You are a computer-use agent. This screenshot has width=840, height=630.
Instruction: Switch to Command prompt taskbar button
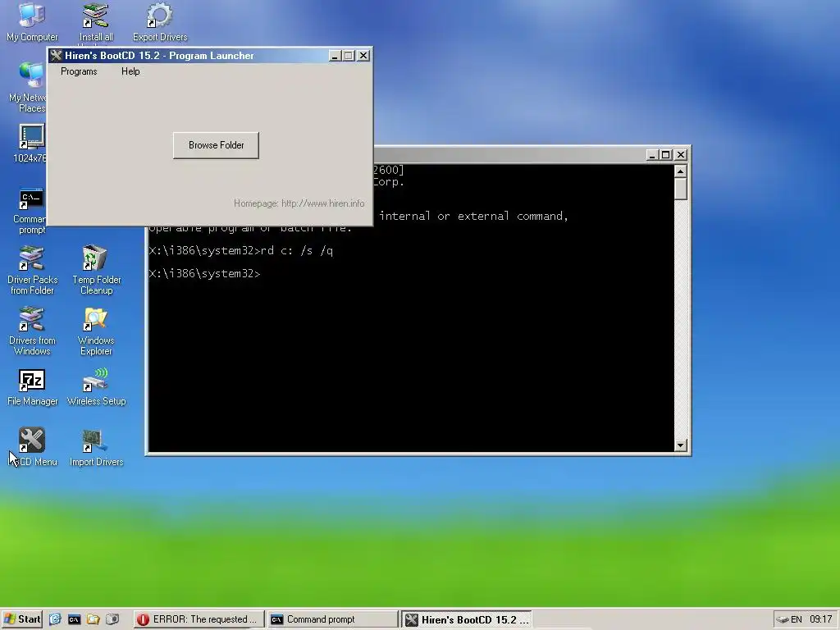333,619
